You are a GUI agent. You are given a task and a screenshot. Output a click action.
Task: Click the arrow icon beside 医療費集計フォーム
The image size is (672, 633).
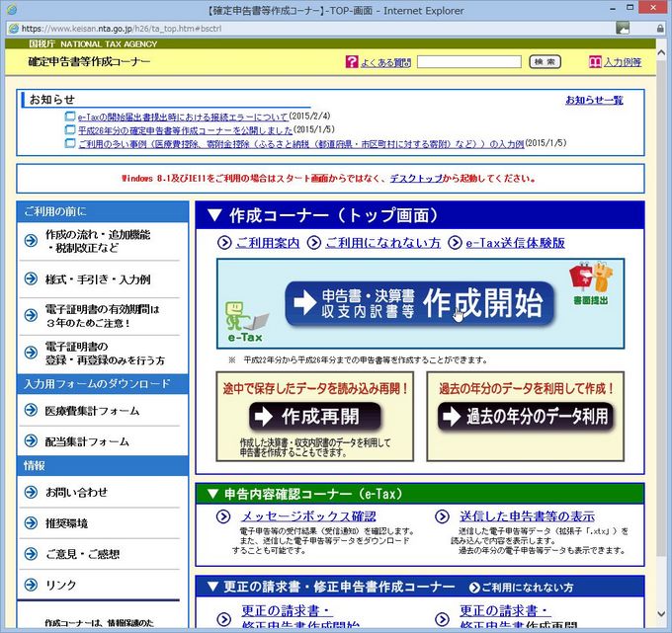tap(32, 411)
